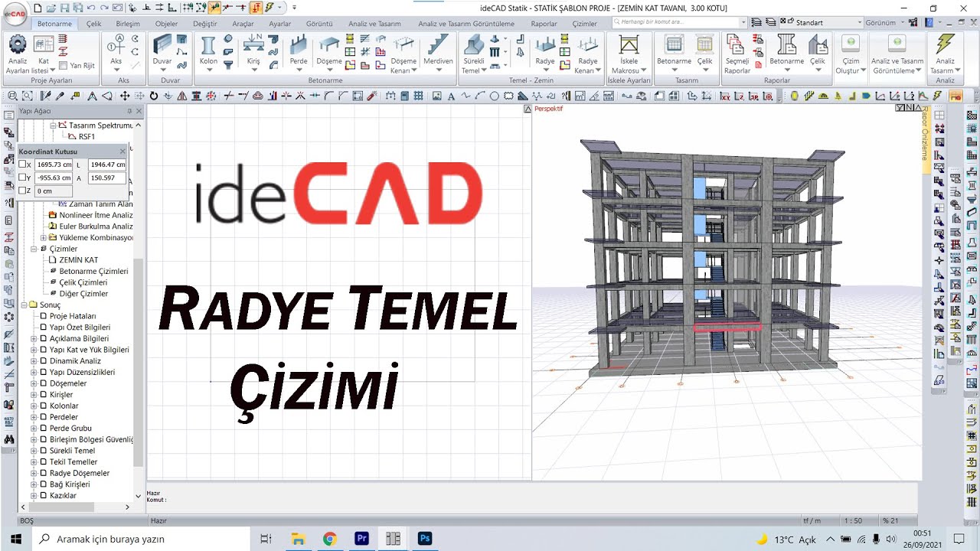This screenshot has height=551, width=980.
Task: Click the X coordinate value field
Action: tap(54, 165)
